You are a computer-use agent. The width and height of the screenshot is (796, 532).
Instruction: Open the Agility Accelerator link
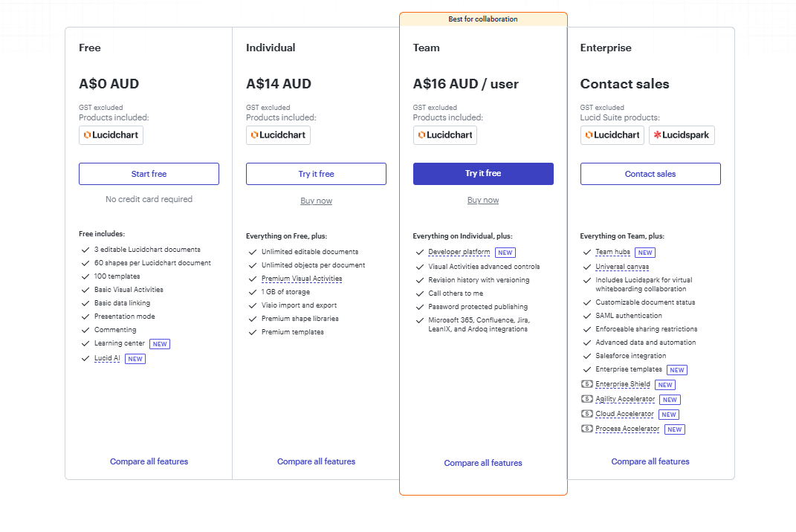pyautogui.click(x=625, y=400)
